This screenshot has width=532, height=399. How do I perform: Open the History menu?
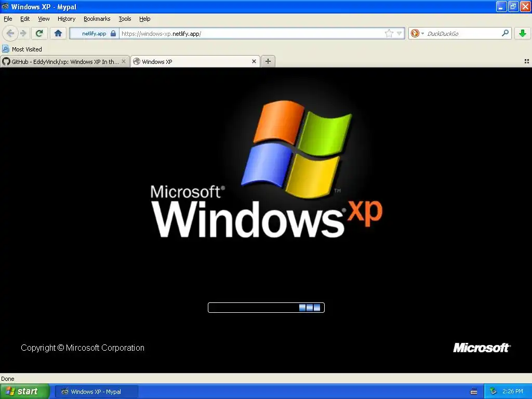(x=66, y=19)
